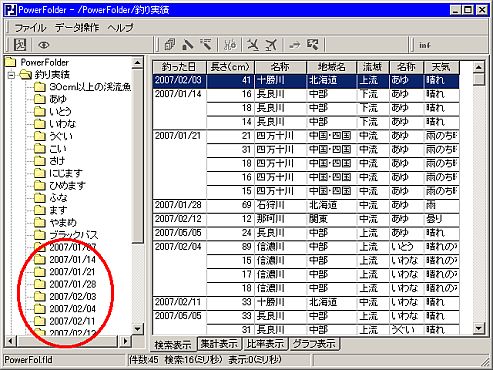This screenshot has height=370, width=493.
Task: Select the ひめます folder in tree
Action: point(67,186)
